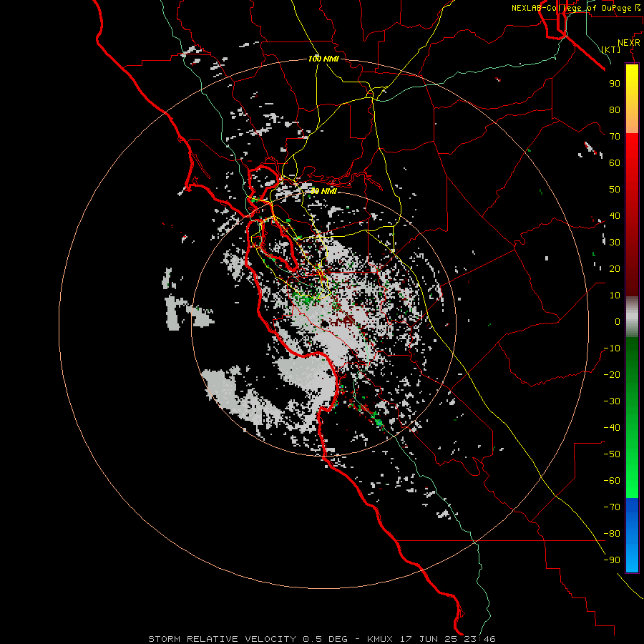Click the -20 value on velocity scale
The width and height of the screenshot is (644, 644).
(612, 374)
